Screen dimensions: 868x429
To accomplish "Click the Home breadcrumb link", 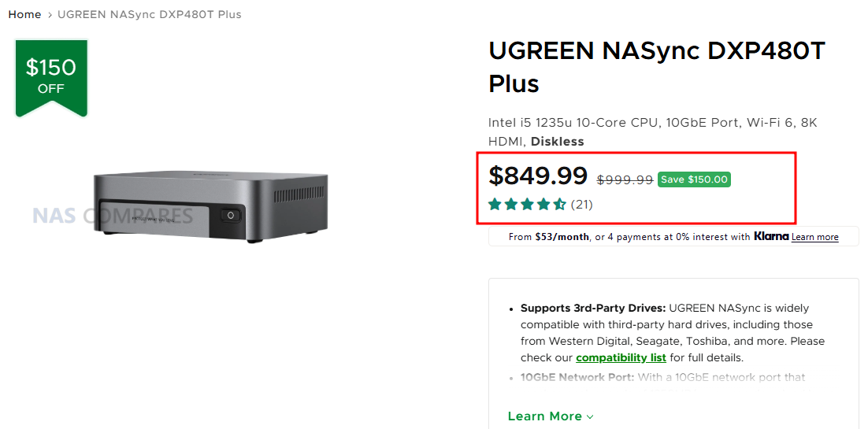I will [x=24, y=14].
